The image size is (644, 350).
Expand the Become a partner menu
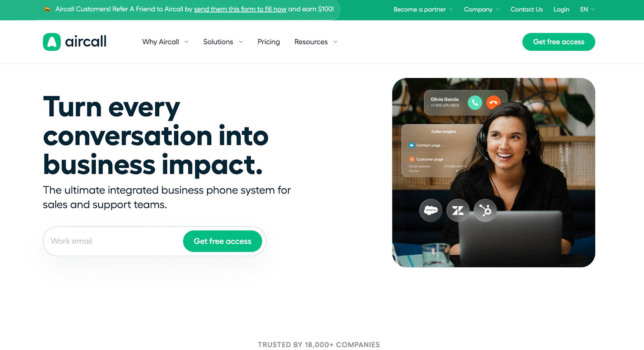(423, 9)
